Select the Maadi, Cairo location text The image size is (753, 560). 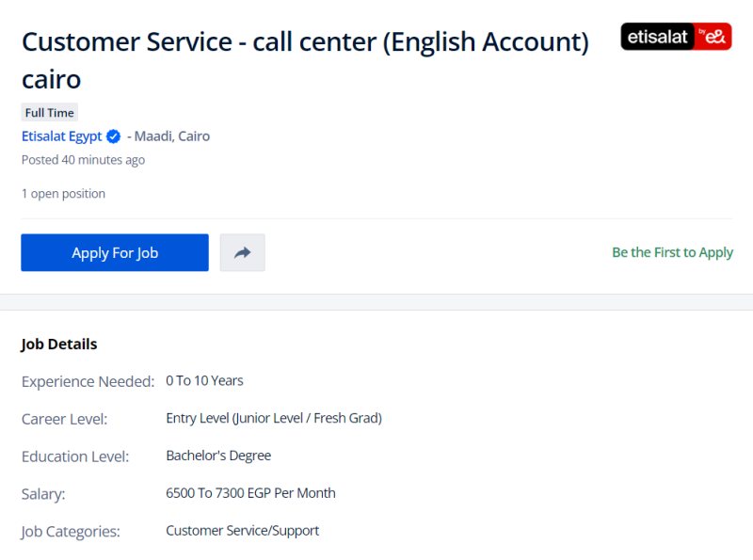(x=172, y=136)
